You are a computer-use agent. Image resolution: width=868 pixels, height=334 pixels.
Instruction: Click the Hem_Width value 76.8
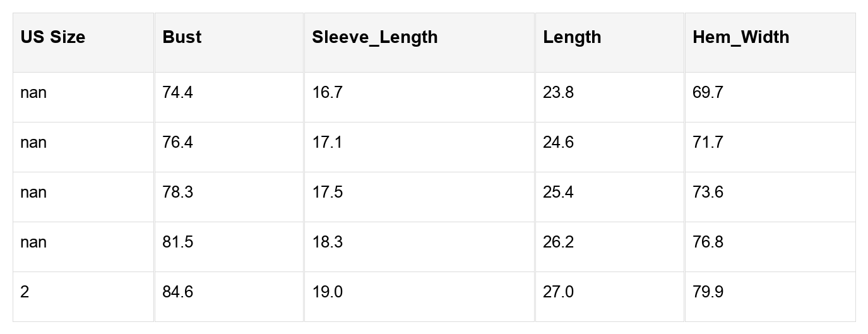pos(708,242)
